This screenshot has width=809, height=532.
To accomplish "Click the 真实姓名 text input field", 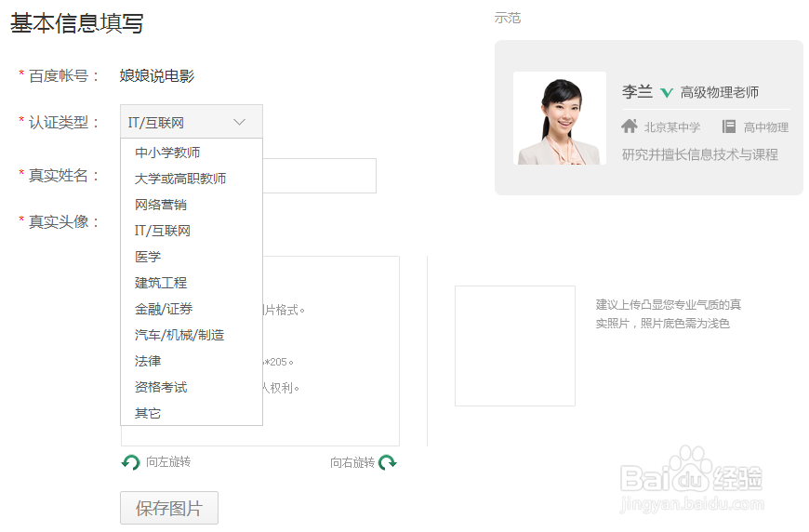I will pyautogui.click(x=319, y=176).
